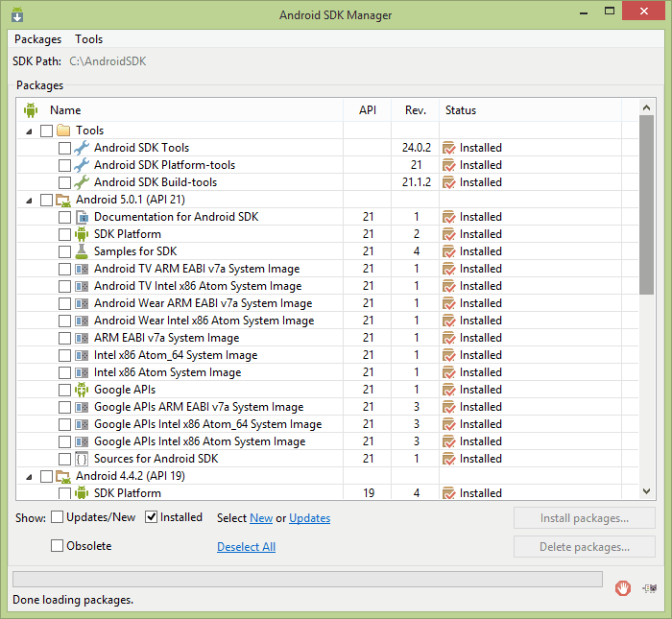Screen dimensions: 672x619
Task: Click the Documentation for Android SDK icon
Action: coord(82,217)
